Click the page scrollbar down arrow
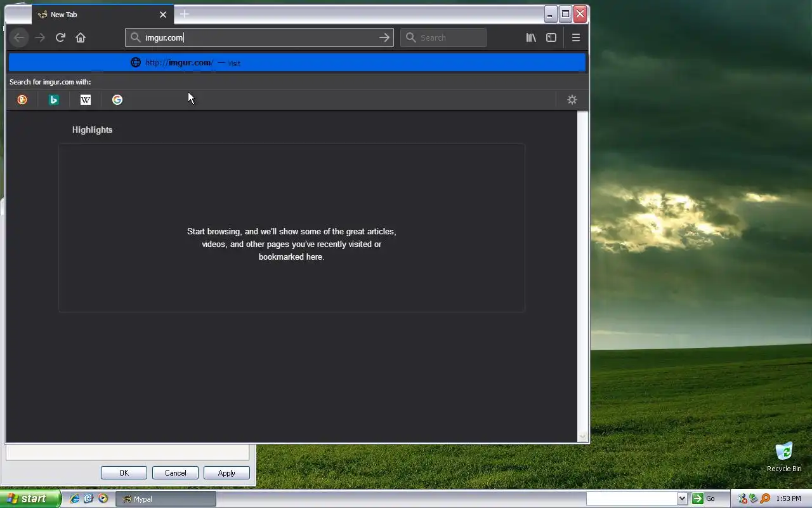The height and width of the screenshot is (508, 812). point(582,436)
